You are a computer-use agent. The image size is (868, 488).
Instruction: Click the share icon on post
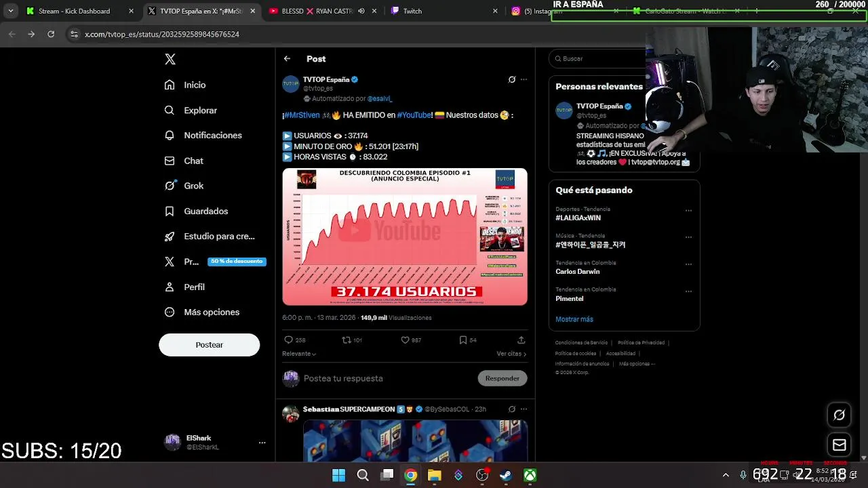(x=521, y=340)
